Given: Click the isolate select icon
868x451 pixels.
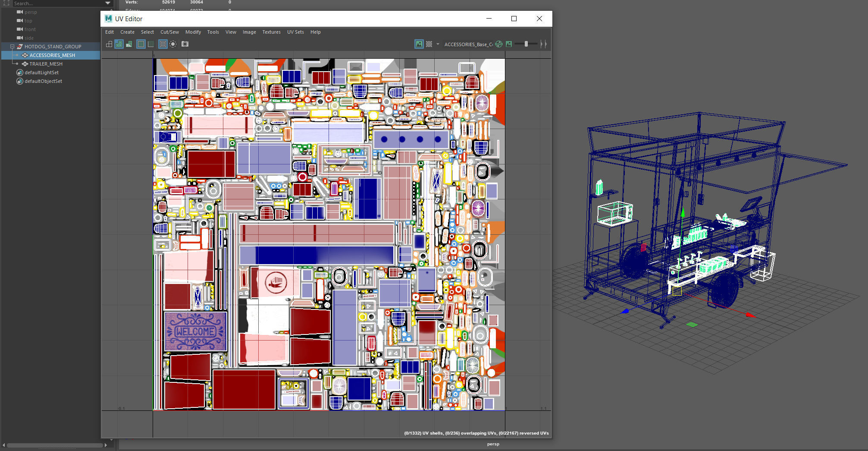Looking at the screenshot, I should [x=173, y=44].
